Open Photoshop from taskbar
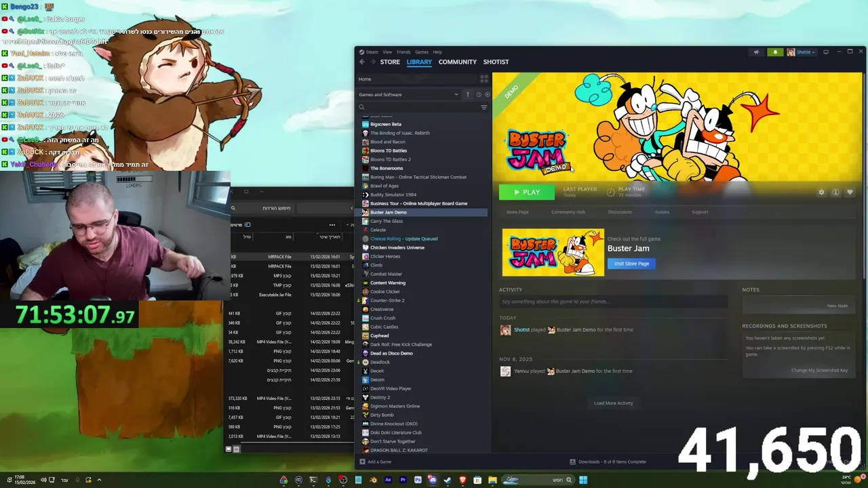868x488 pixels. click(x=418, y=480)
